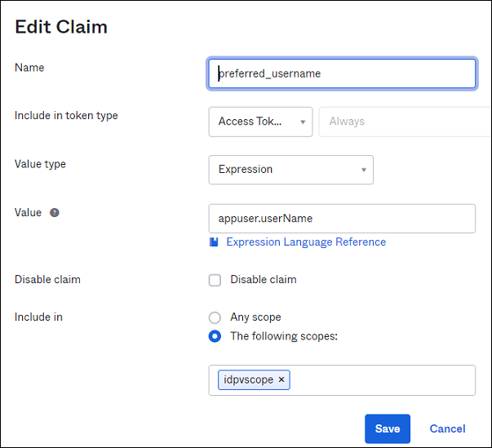Tick the Disable claim checkbox
This screenshot has width=492, height=448.
(x=215, y=280)
